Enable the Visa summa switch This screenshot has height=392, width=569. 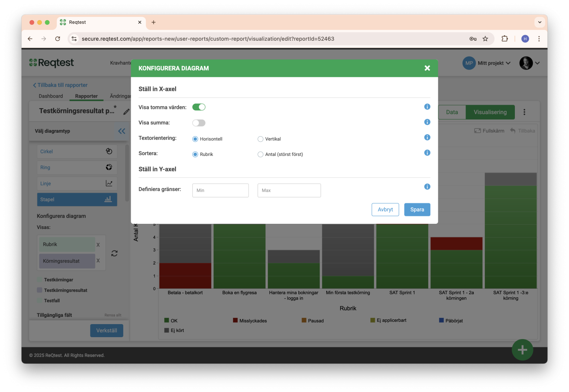(199, 123)
